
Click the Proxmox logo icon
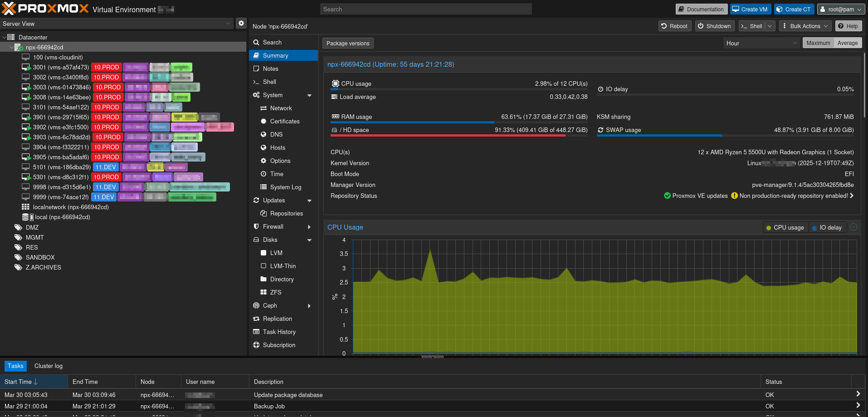pyautogui.click(x=9, y=8)
